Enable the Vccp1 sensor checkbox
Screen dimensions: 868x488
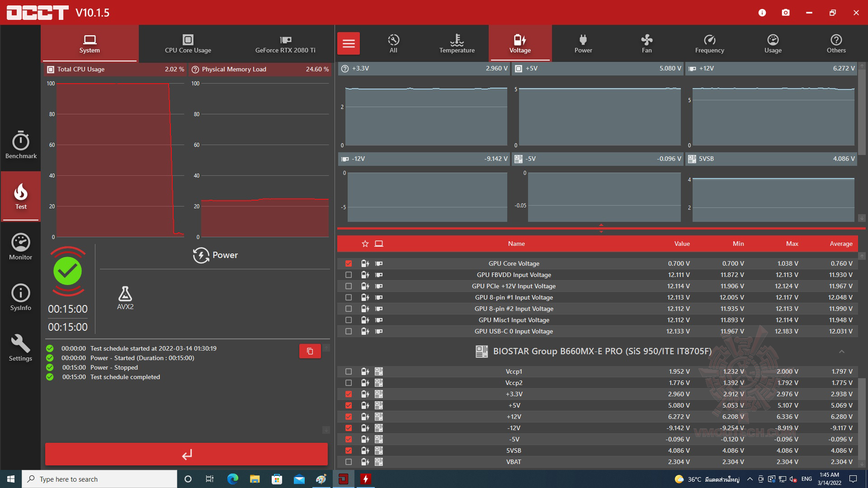[349, 371]
